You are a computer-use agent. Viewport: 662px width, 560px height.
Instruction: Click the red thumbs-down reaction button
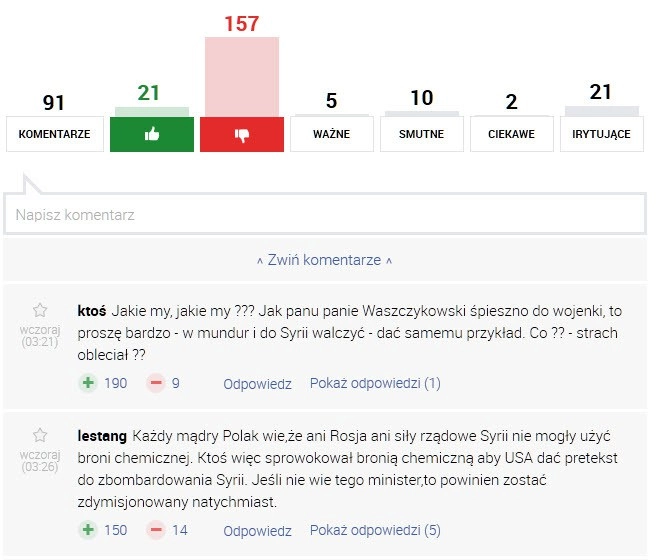pyautogui.click(x=242, y=134)
